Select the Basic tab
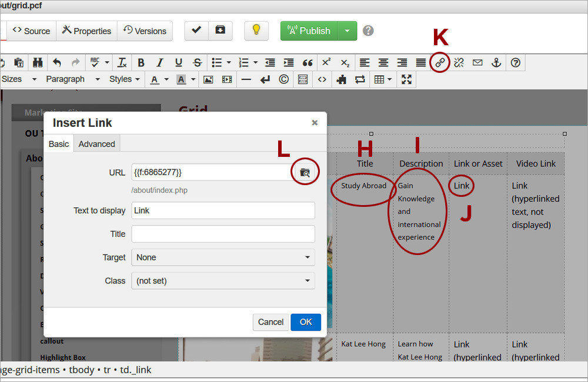This screenshot has width=588, height=382. pyautogui.click(x=59, y=144)
